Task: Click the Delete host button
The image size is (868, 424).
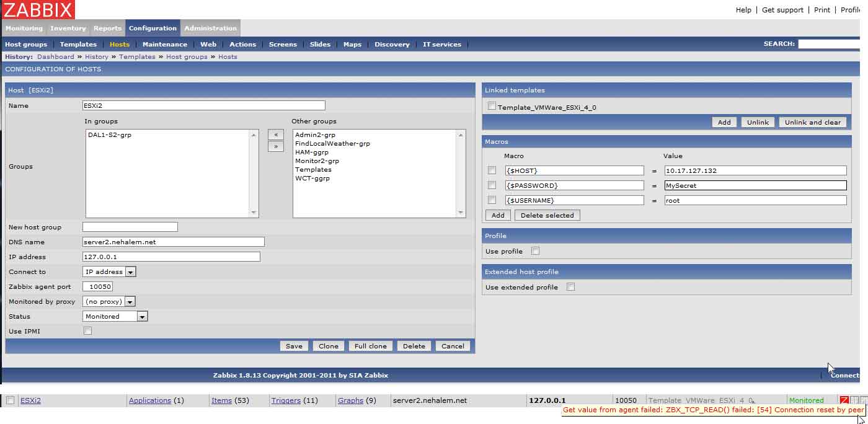Action: (414, 346)
